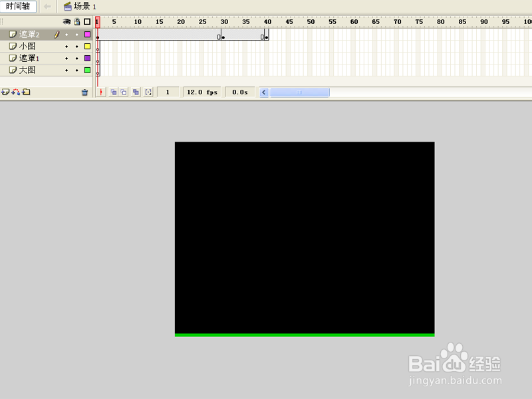532x399 pixels.
Task: Toggle visibility dot of 小图 layer
Action: (66, 47)
